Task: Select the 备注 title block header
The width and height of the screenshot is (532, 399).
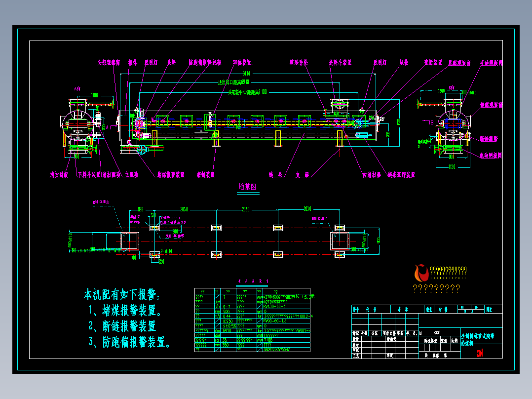Action: click(x=489, y=310)
